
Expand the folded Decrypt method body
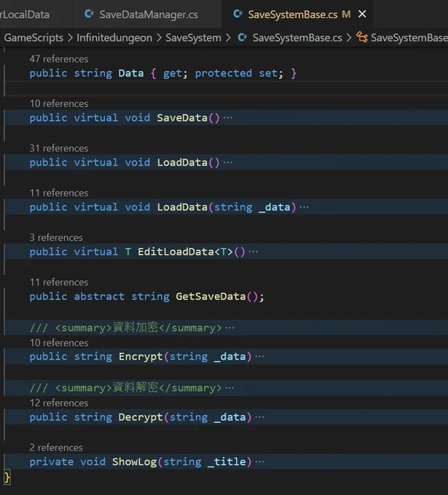coord(260,417)
